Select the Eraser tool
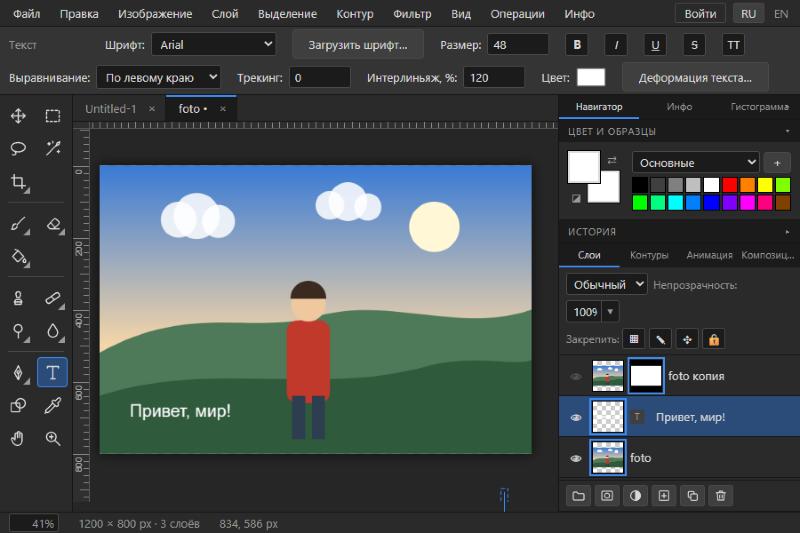 (x=53, y=224)
